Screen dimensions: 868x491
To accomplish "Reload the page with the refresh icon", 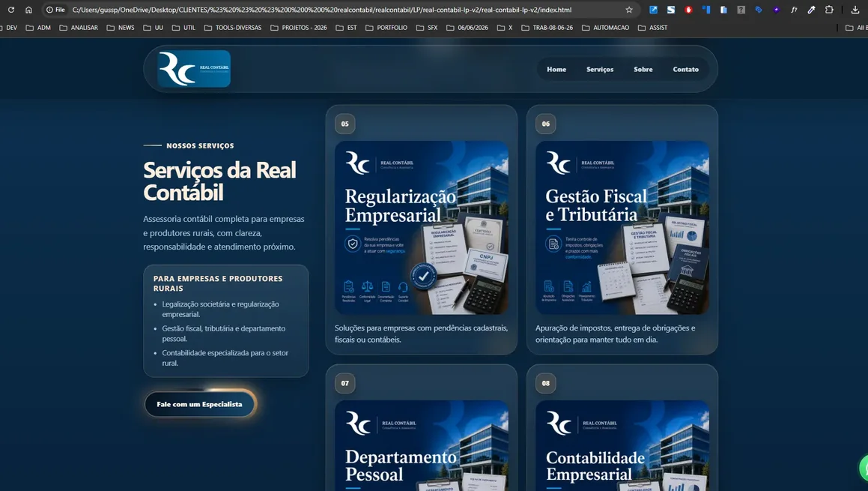I will click(10, 10).
